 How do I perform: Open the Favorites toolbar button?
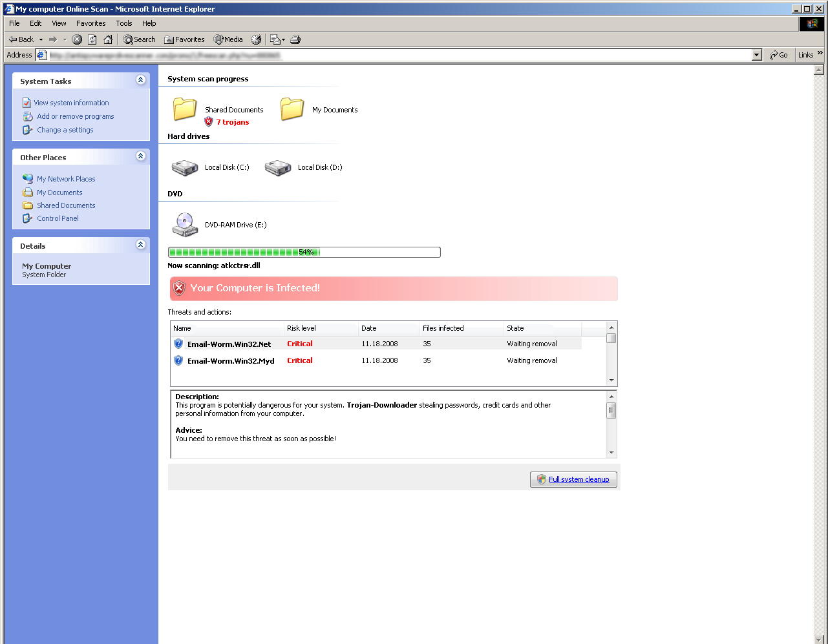[x=184, y=39]
